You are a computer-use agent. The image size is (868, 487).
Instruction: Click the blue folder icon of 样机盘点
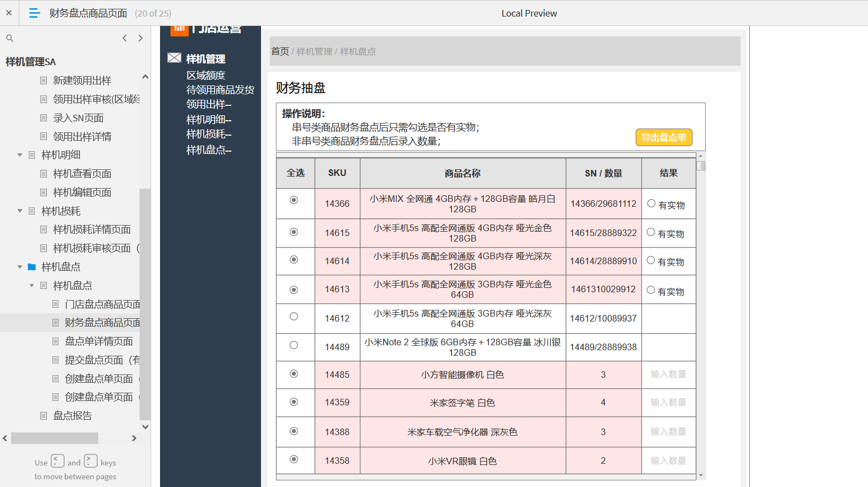coord(32,267)
